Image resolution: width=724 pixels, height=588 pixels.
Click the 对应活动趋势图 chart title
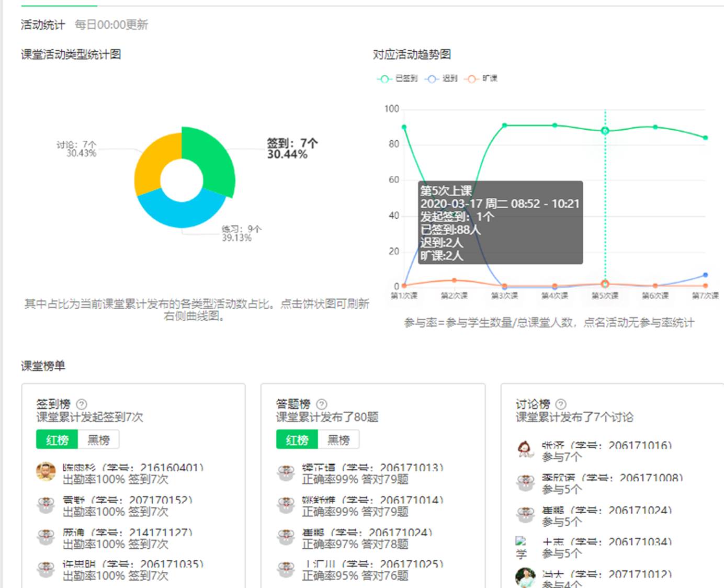pos(412,54)
